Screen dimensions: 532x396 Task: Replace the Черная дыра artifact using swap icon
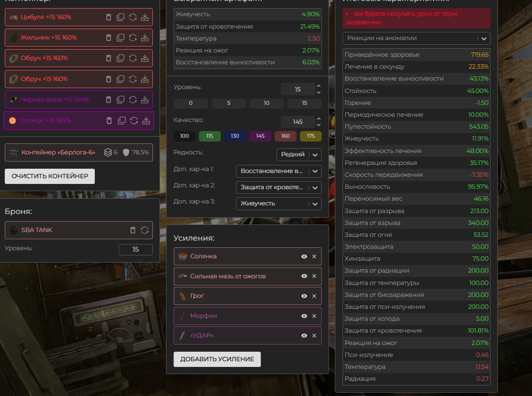tap(133, 100)
